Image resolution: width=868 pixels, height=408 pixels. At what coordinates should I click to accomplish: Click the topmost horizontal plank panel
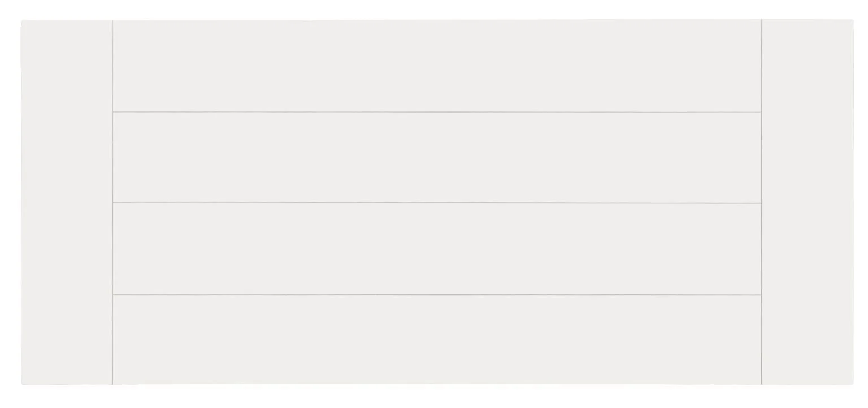[437, 66]
